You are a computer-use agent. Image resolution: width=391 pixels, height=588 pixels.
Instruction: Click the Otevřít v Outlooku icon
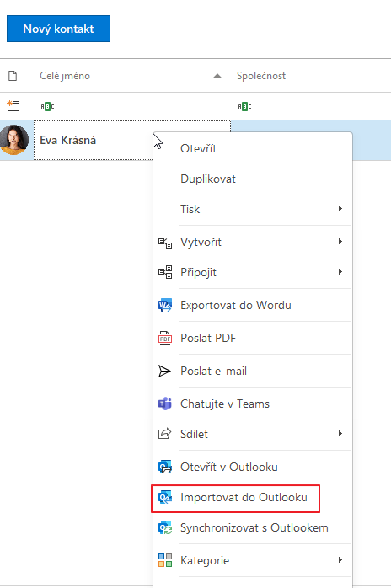click(165, 467)
